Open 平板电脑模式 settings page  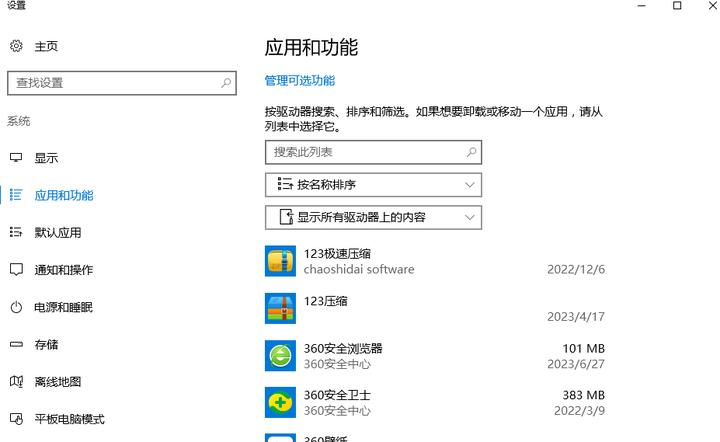coord(69,419)
